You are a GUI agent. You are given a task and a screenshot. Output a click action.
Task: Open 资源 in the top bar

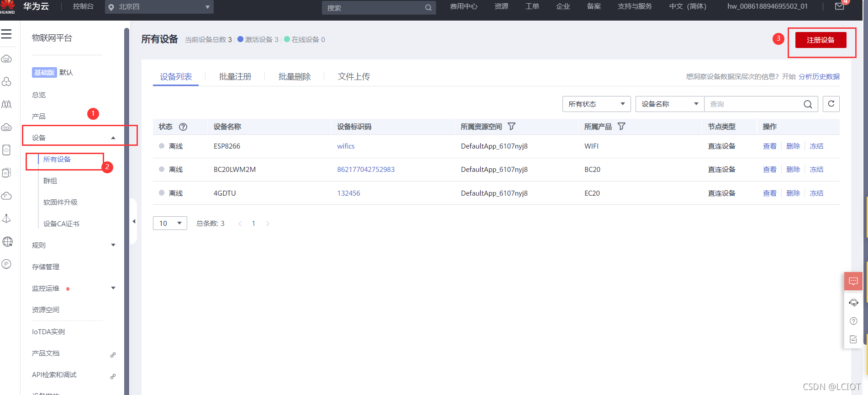(x=501, y=6)
